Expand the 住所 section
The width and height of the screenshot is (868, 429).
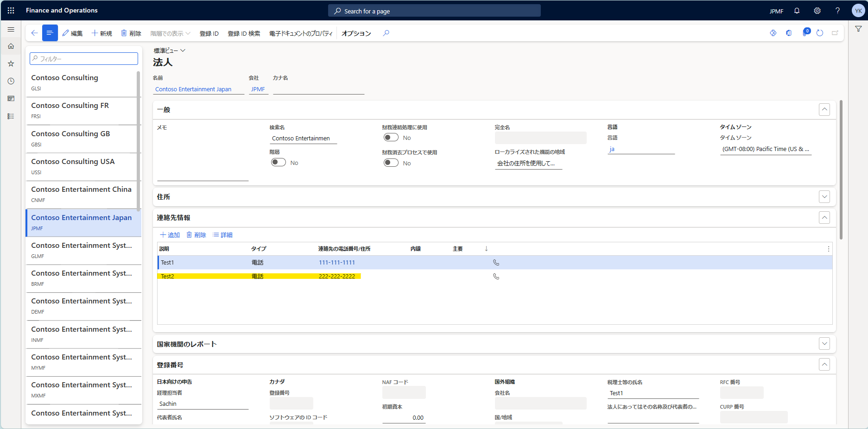pyautogui.click(x=824, y=197)
